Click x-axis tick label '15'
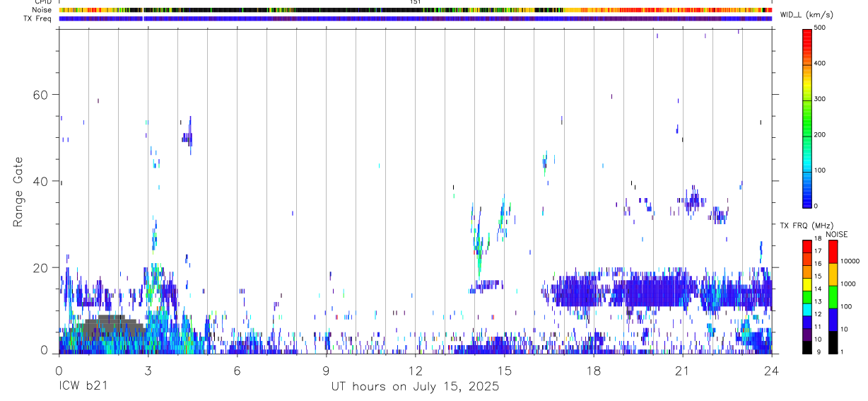The width and height of the screenshot is (868, 401). coord(505,371)
